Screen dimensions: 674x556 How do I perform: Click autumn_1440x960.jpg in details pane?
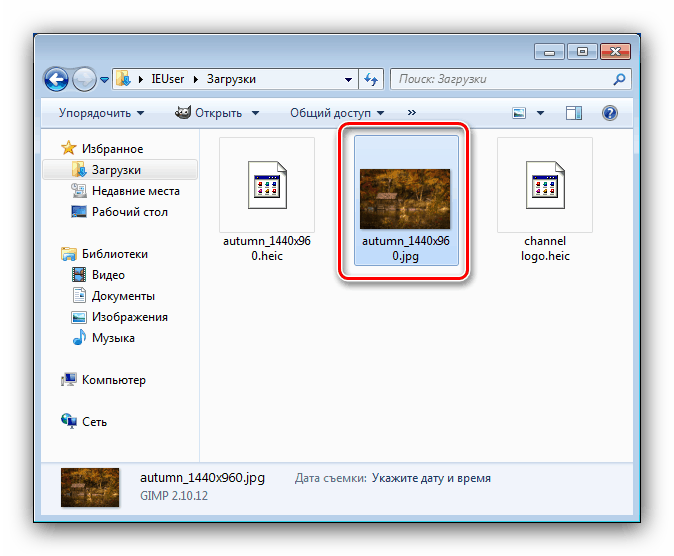point(202,478)
